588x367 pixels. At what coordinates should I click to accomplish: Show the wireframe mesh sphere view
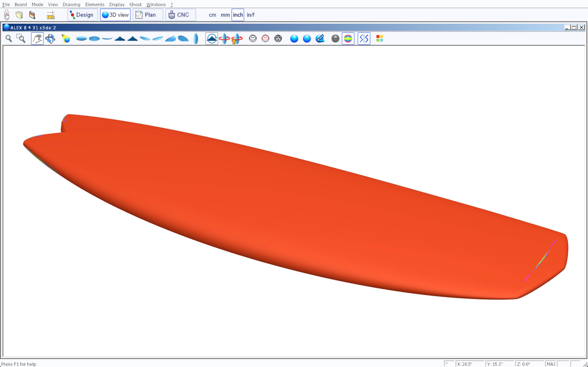pyautogui.click(x=278, y=39)
